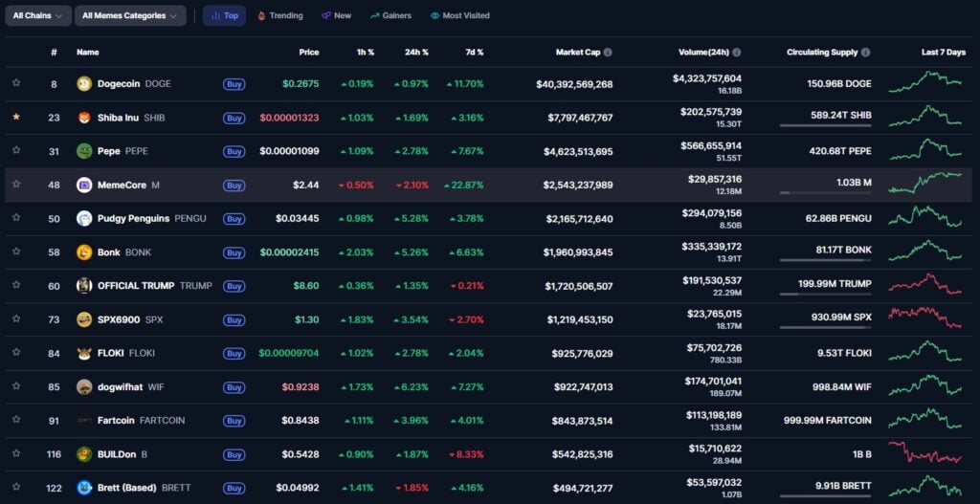Click the dogwifhat coin logo
The width and height of the screenshot is (980, 504).
(84, 387)
